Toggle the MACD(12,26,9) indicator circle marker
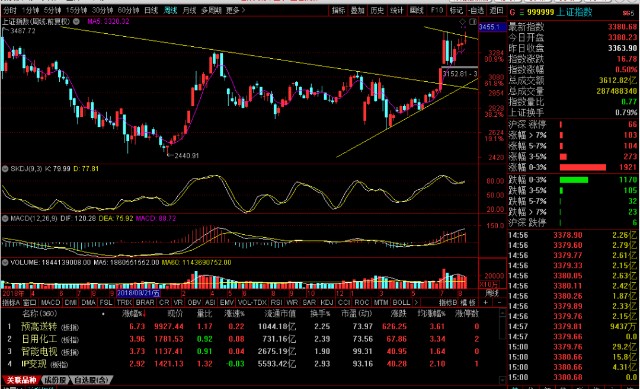Screen dimensions: 640x389 (5, 219)
